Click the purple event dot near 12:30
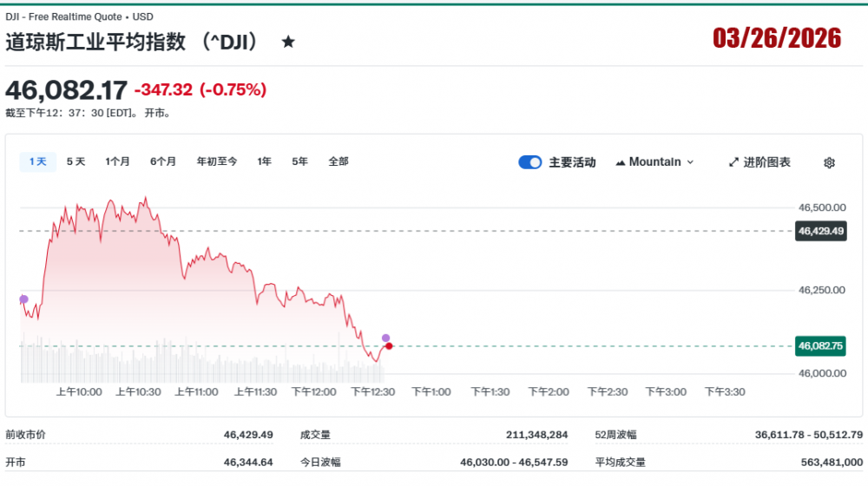 (386, 338)
